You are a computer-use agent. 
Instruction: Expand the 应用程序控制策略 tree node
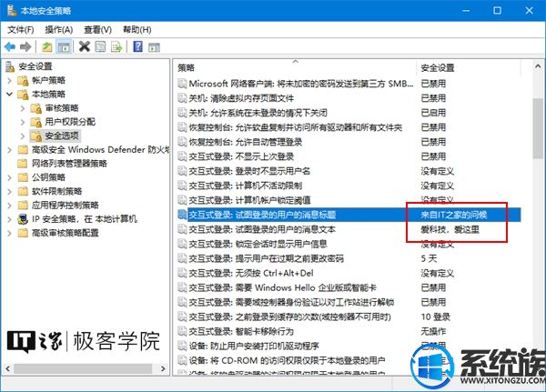pos(9,205)
